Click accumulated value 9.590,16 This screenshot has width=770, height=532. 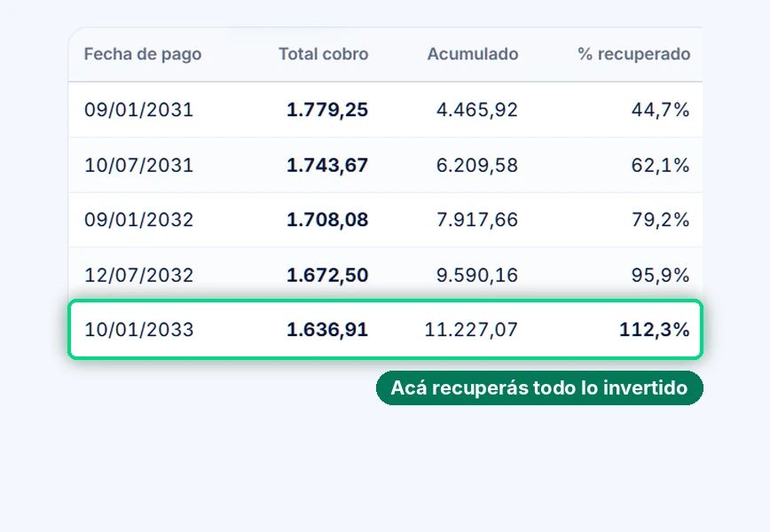pyautogui.click(x=477, y=275)
